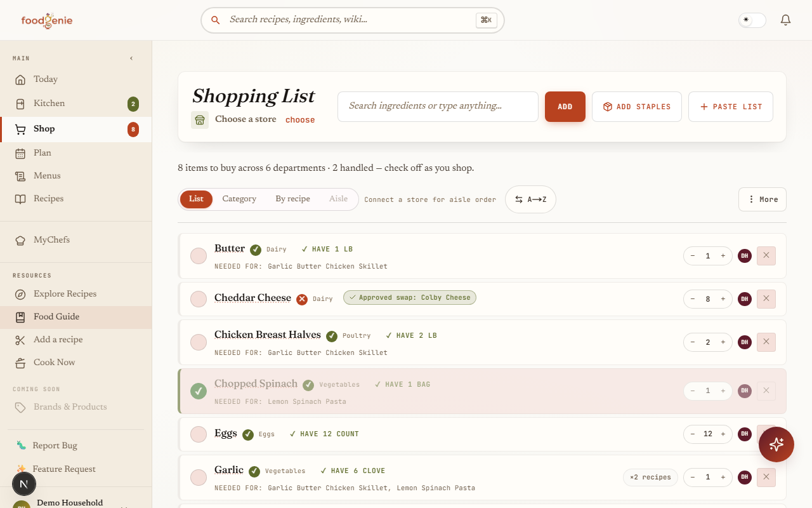
Task: Click the Next.js N dev indicator
Action: [x=24, y=485]
